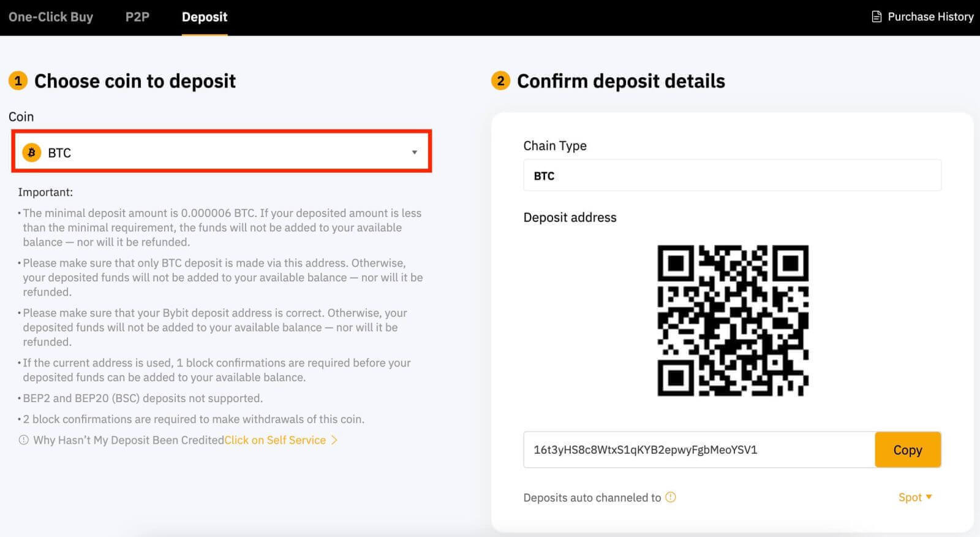This screenshot has height=537, width=980.
Task: Click the Chain Type field showing BTC
Action: (x=732, y=176)
